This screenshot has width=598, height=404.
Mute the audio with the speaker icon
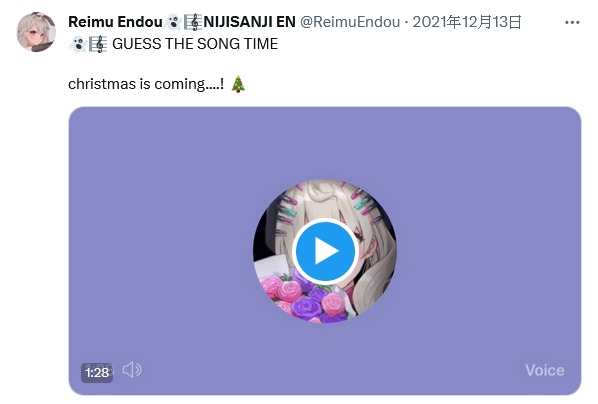pyautogui.click(x=132, y=370)
